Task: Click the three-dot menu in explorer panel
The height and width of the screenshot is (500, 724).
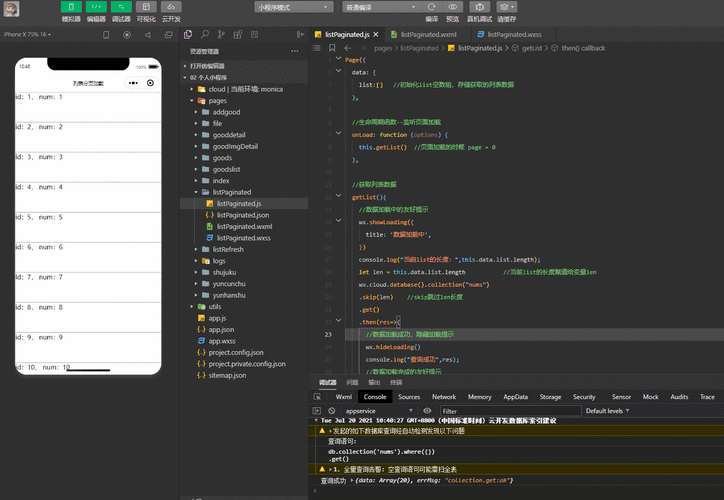Action: click(294, 50)
